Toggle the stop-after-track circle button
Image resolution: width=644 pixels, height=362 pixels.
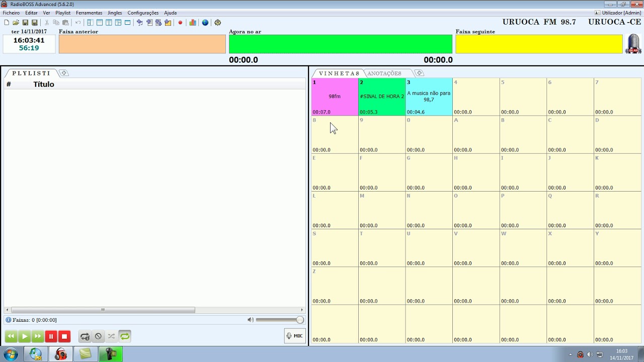click(x=98, y=336)
